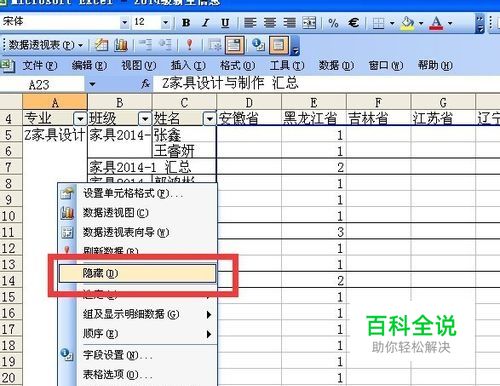This screenshot has width=500, height=386.
Task: Click the 家具2014-1 汇总 subtotal cell
Action: click(x=152, y=167)
